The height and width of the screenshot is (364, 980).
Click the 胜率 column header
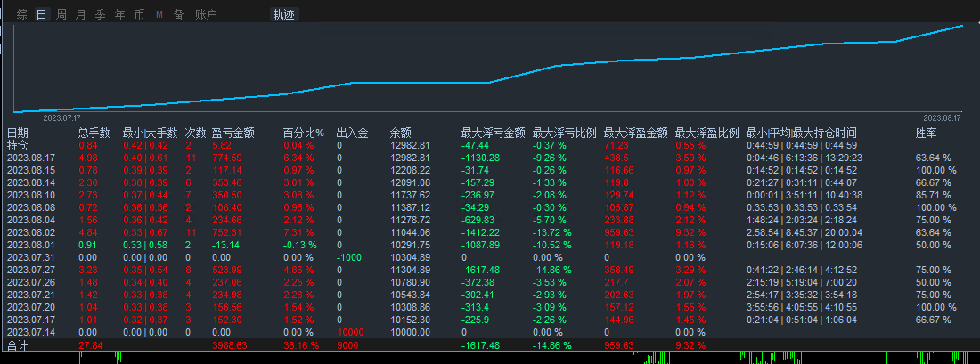(927, 133)
